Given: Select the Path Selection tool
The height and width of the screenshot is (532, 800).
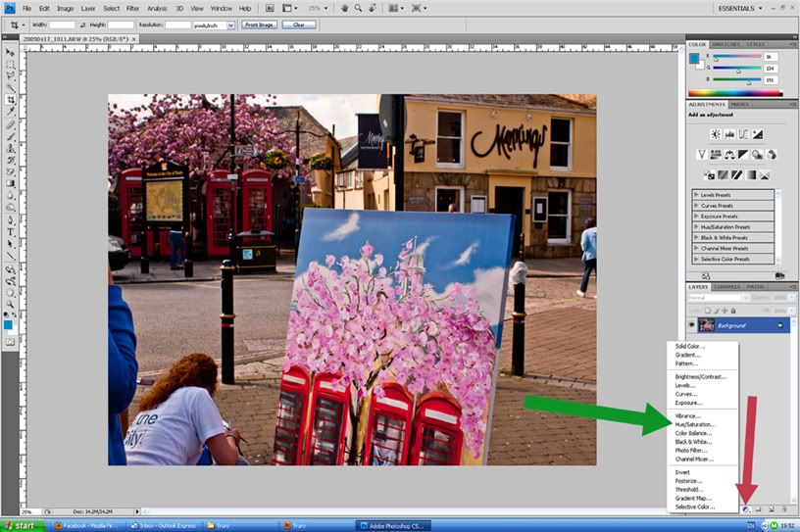Looking at the screenshot, I should click(10, 244).
